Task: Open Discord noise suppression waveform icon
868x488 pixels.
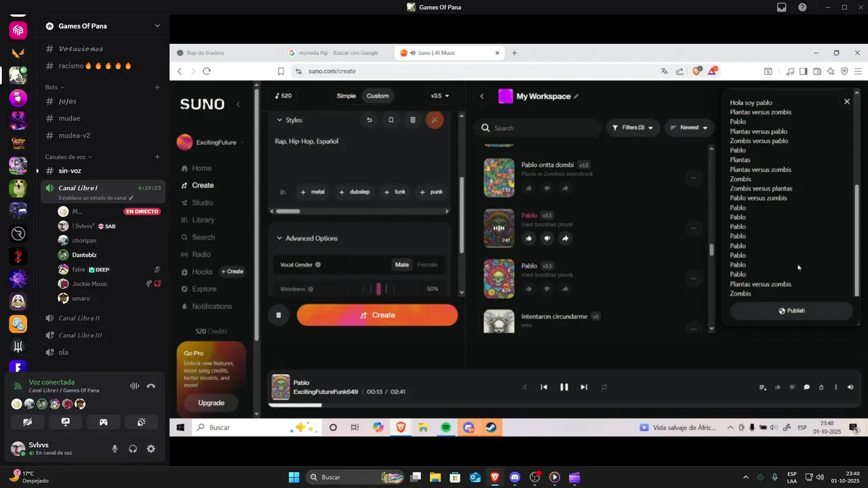Action: (x=134, y=386)
